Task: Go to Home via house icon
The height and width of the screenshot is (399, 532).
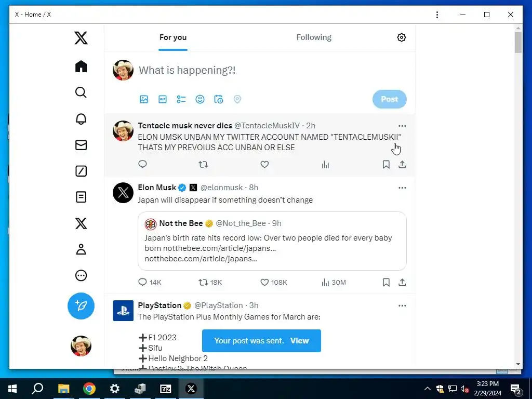Action: coord(81,66)
